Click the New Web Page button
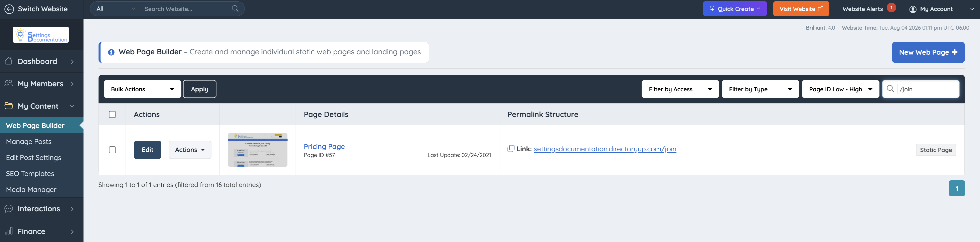Viewport: 980px width, 242px height. [928, 52]
